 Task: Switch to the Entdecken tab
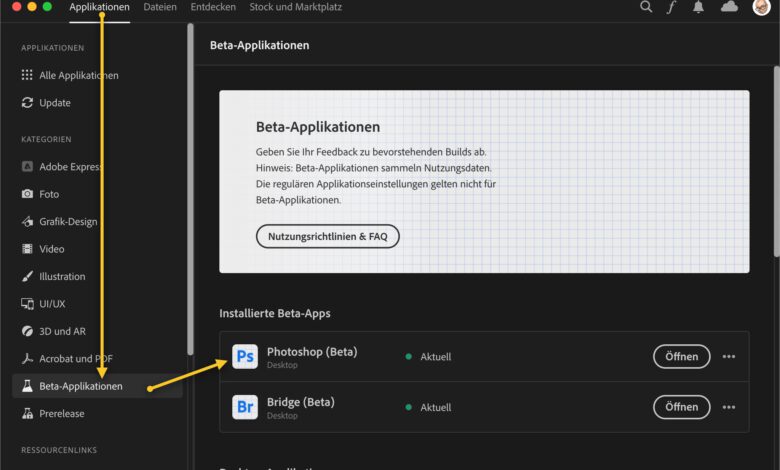(213, 7)
